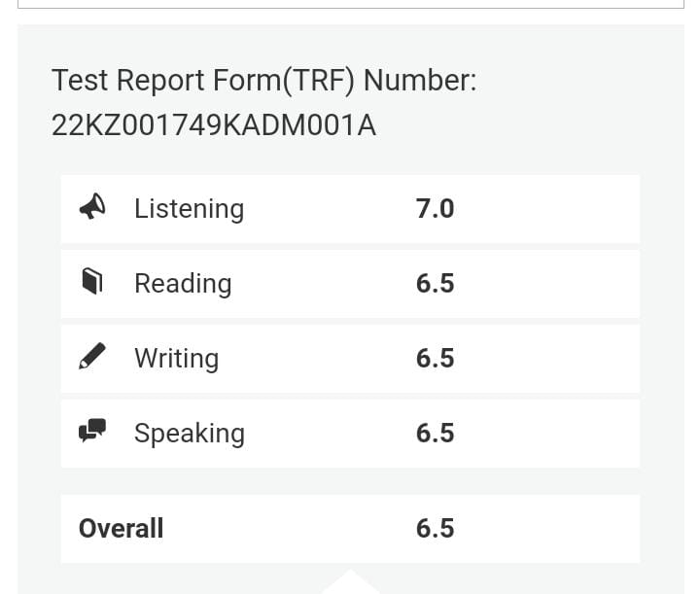
Task: Click the Listening score 7.0
Action: tap(436, 209)
